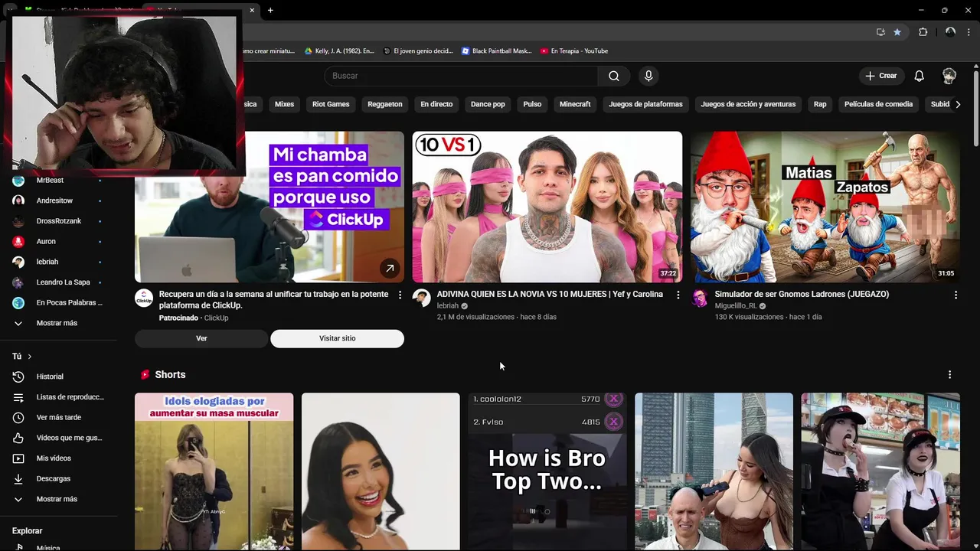
Task: Open Black Paintball Mask bookmark
Action: (496, 51)
